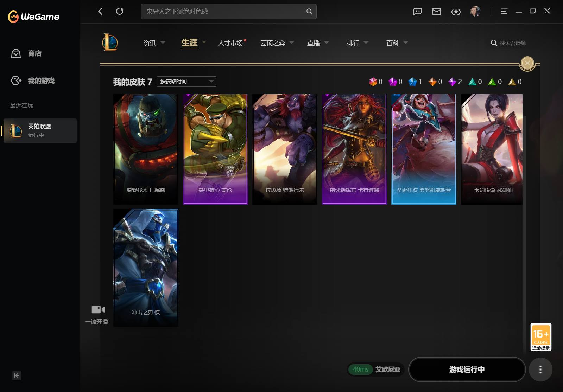Viewport: 563px width, 392px height.
Task: Collapse the left sidebar arrow icon
Action: click(17, 375)
